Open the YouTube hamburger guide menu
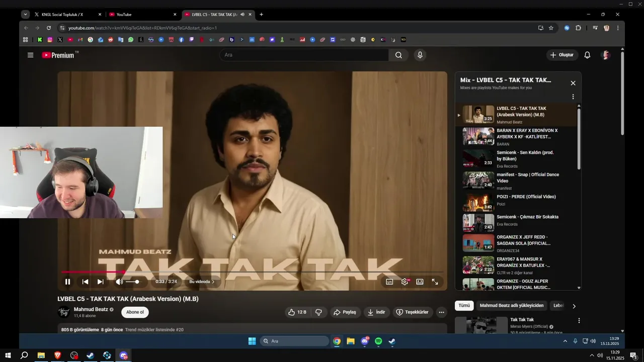 pos(30,55)
